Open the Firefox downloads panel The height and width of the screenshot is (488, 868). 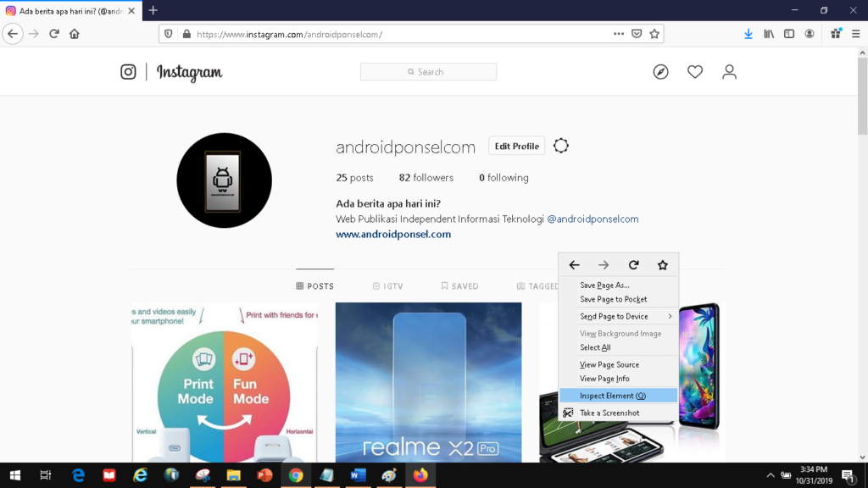click(x=748, y=34)
